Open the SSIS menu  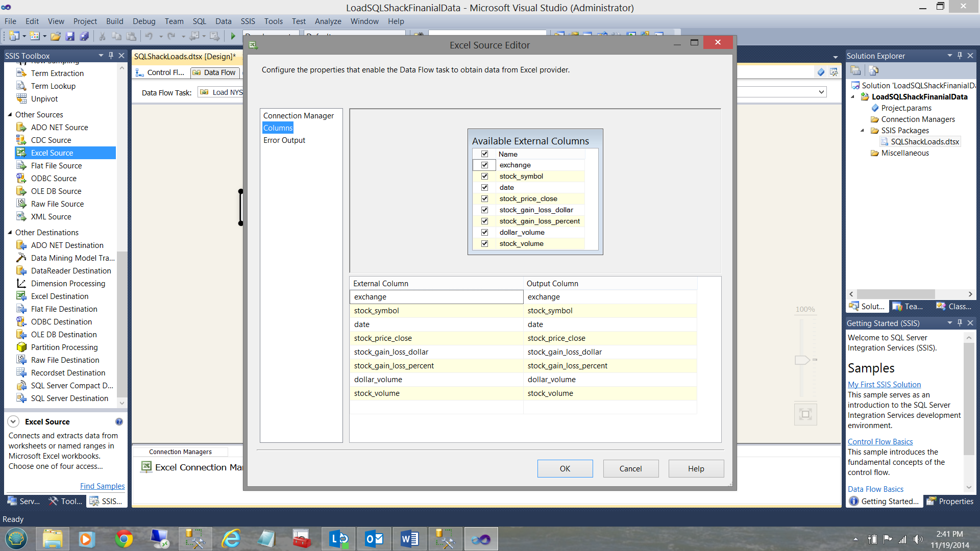[248, 21]
